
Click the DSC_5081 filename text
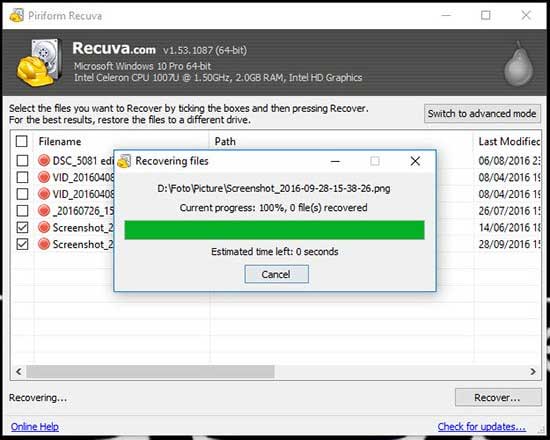pyautogui.click(x=83, y=161)
